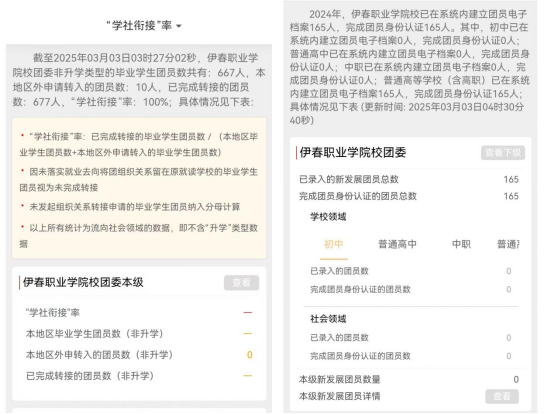Click the 完成团员身份认证的团员总数 row
Screen dimensions: 551x414
coord(409,196)
